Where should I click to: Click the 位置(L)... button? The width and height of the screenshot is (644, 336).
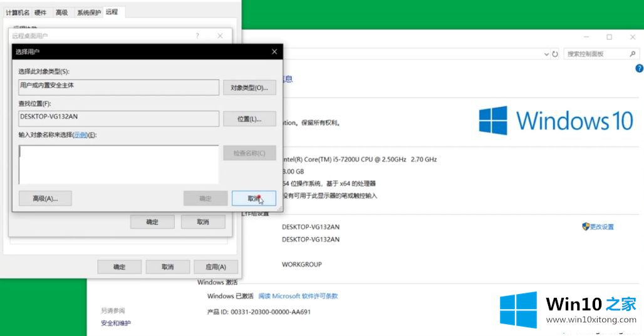[249, 119]
